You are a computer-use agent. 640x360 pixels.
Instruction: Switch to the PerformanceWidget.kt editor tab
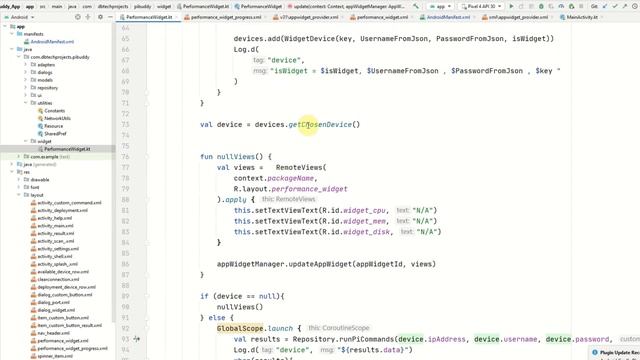[x=149, y=17]
